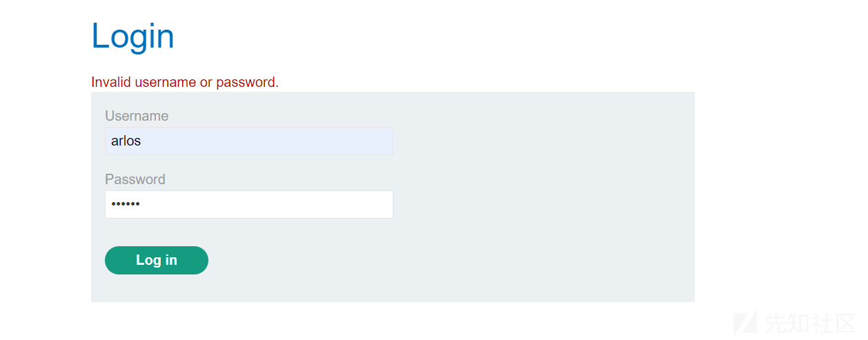Click the red invalid credentials error message
This screenshot has height=340, width=868.
[185, 82]
